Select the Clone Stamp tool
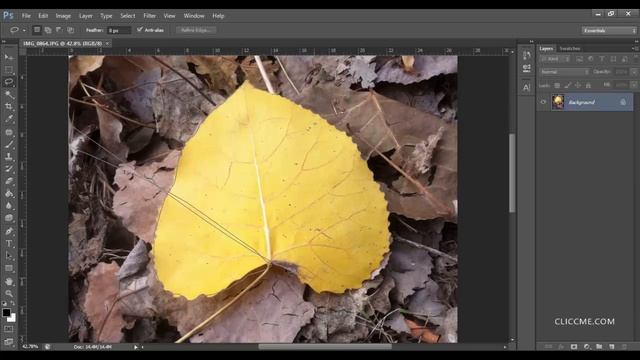640x360 pixels. point(9,157)
